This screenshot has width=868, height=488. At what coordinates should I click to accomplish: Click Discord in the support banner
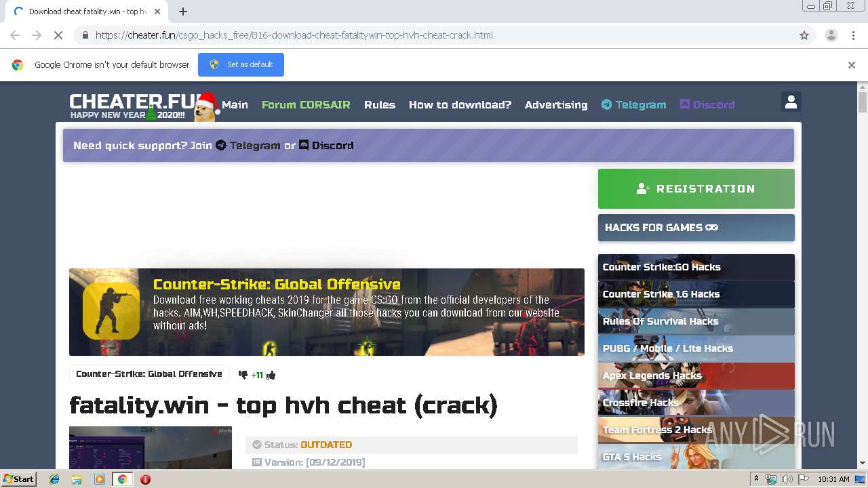[x=326, y=145]
